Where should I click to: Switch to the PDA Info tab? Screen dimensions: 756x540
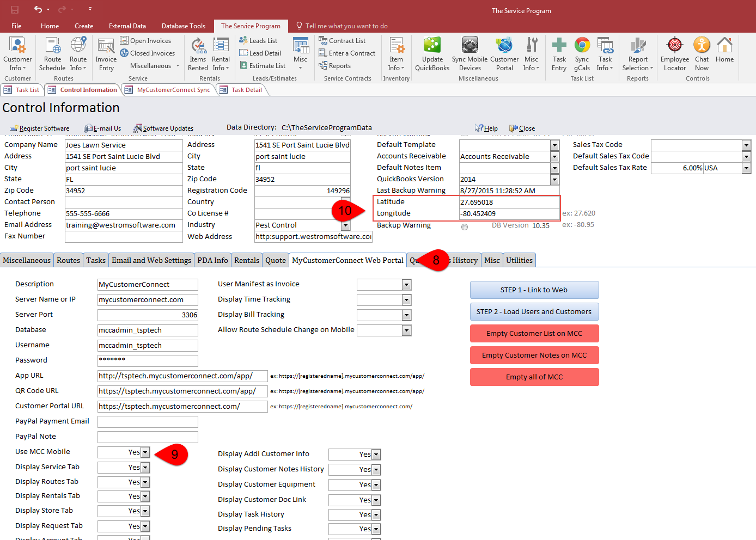(x=212, y=260)
